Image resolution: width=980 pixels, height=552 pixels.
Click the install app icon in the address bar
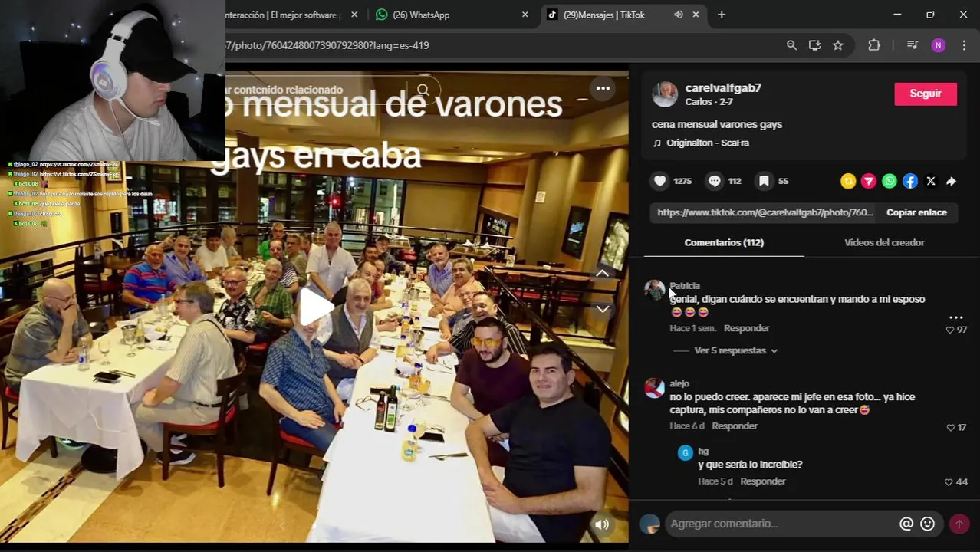(814, 45)
